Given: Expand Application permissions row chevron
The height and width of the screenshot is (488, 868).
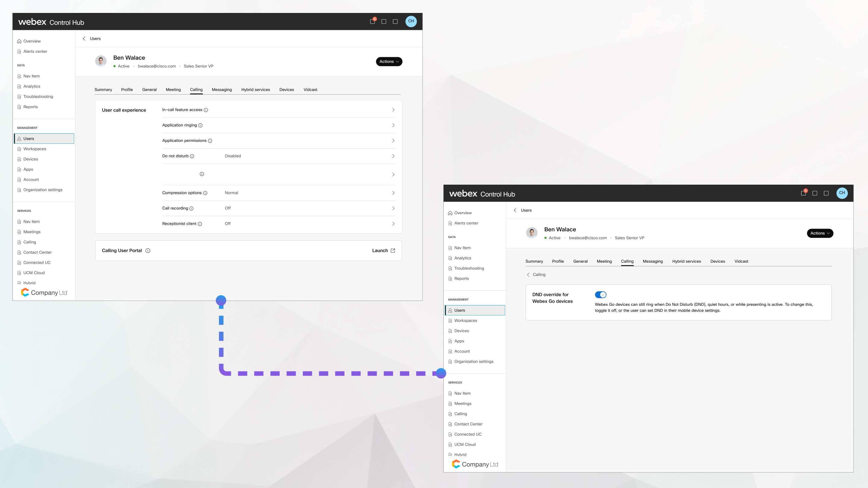Looking at the screenshot, I should pos(393,141).
